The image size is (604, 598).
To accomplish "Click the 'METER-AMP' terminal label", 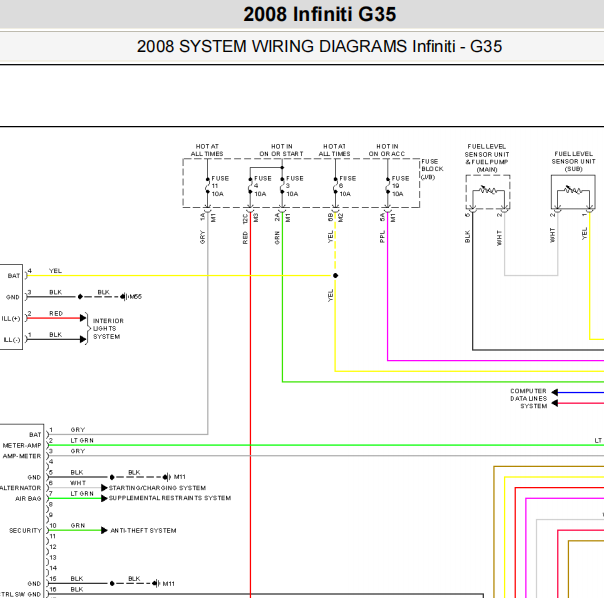I will click(x=22, y=445).
